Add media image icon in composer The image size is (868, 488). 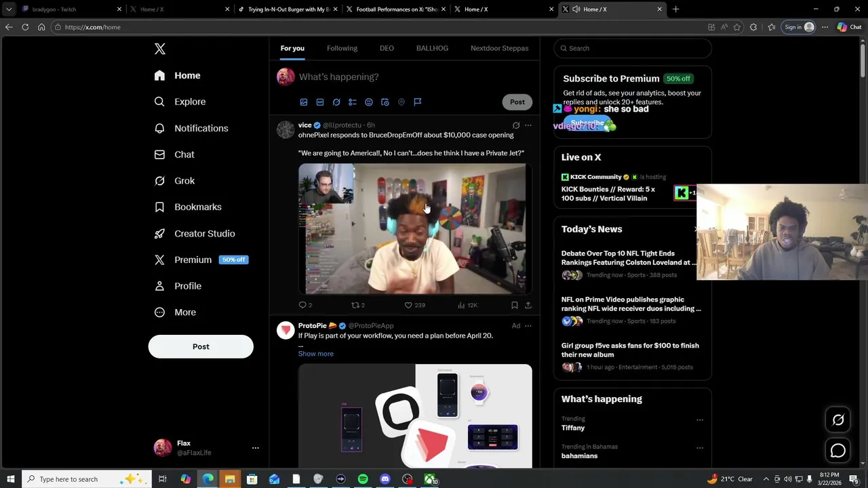pyautogui.click(x=304, y=102)
